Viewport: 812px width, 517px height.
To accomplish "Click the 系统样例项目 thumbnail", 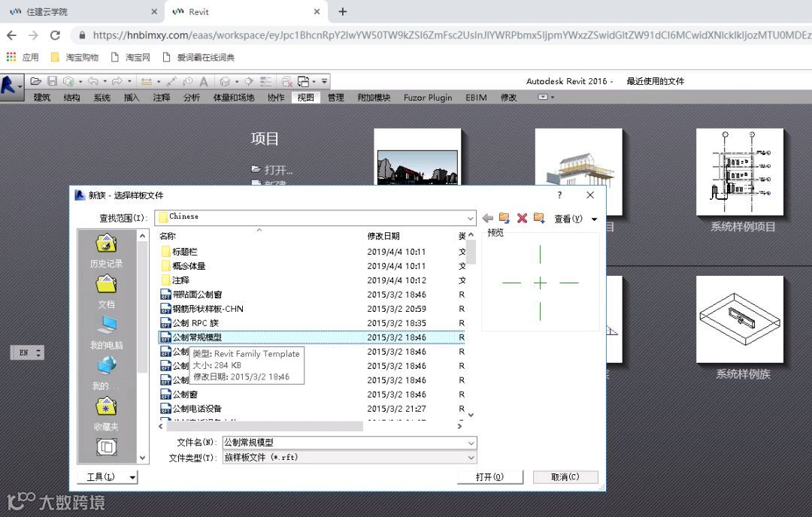I will coord(740,172).
